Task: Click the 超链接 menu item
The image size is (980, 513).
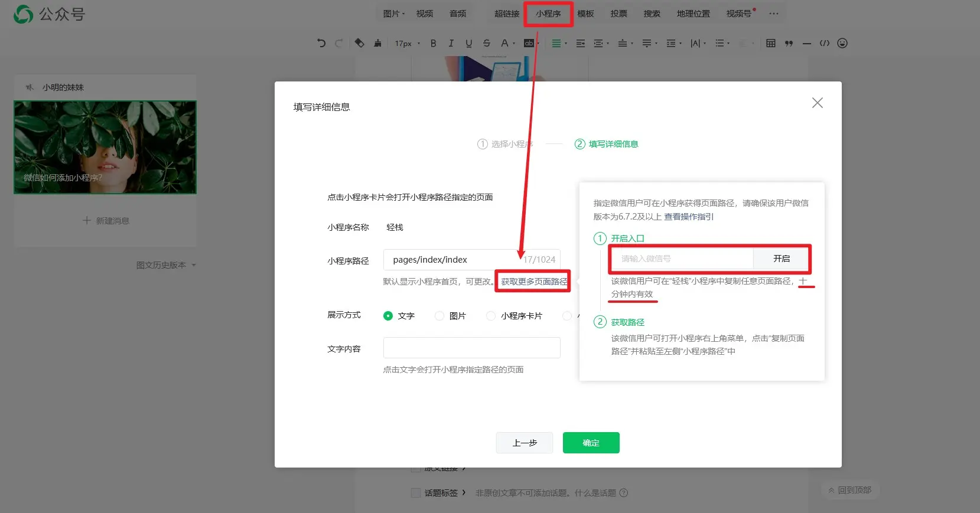Action: point(507,14)
